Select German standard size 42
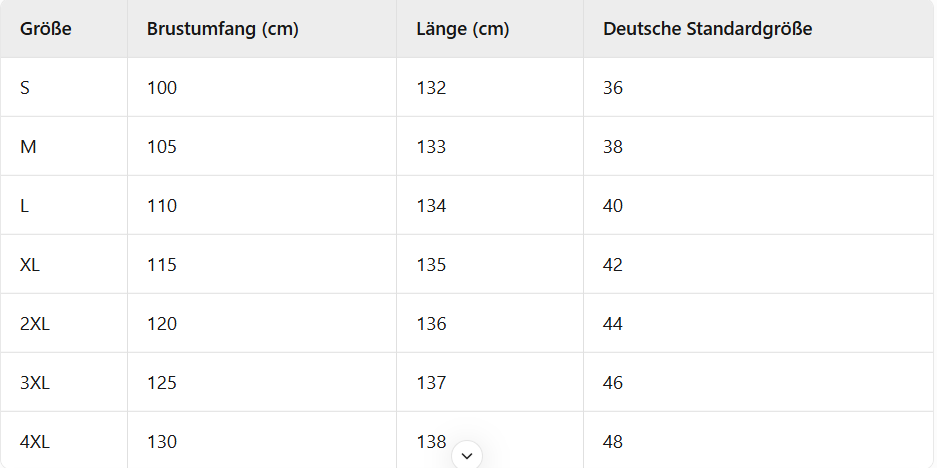 point(613,265)
